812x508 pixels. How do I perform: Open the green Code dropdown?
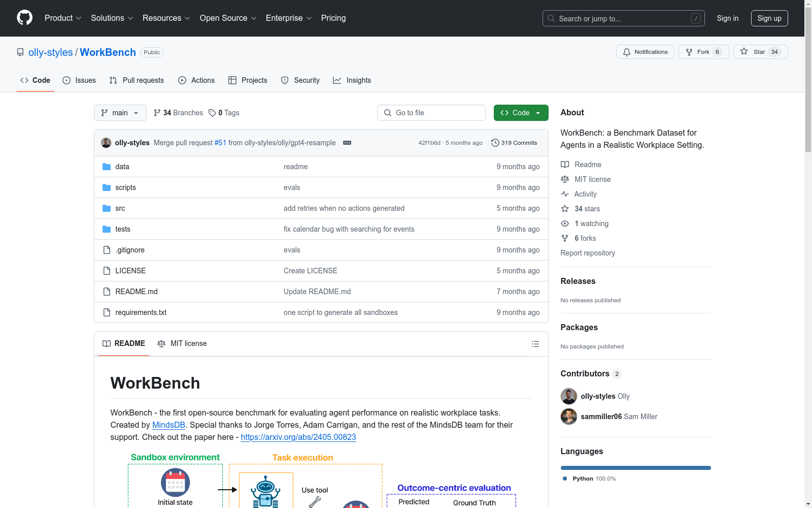tap(521, 113)
